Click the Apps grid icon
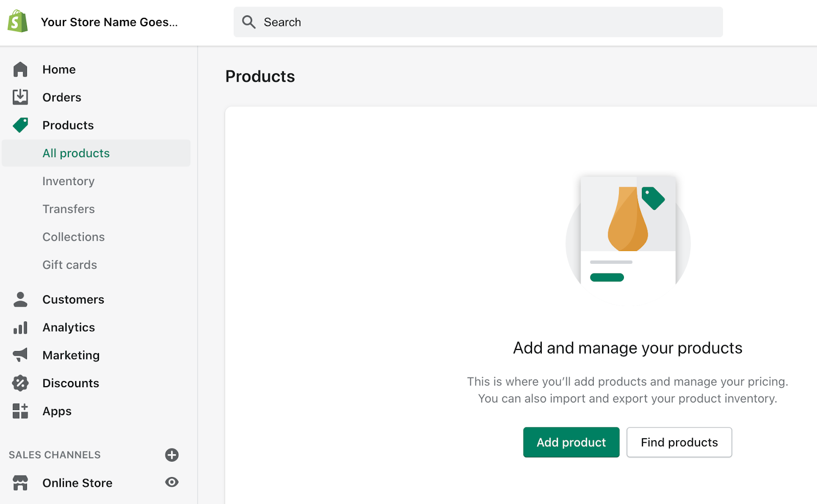The height and width of the screenshot is (504, 817). (20, 411)
